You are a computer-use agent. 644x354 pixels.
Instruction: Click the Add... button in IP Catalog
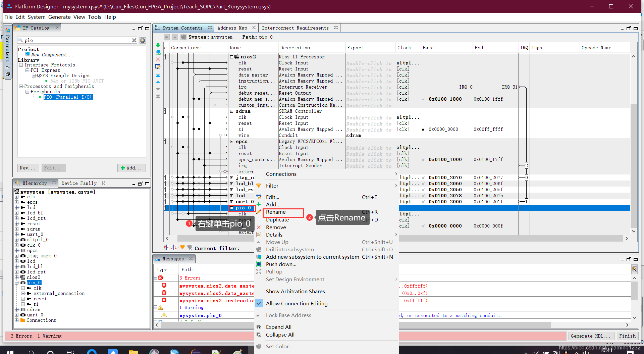coord(131,168)
